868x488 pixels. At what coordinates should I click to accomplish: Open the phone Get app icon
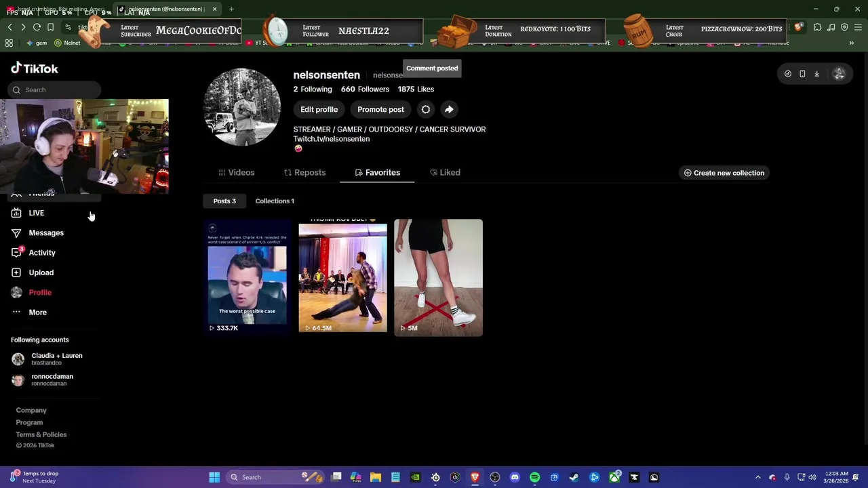(802, 74)
